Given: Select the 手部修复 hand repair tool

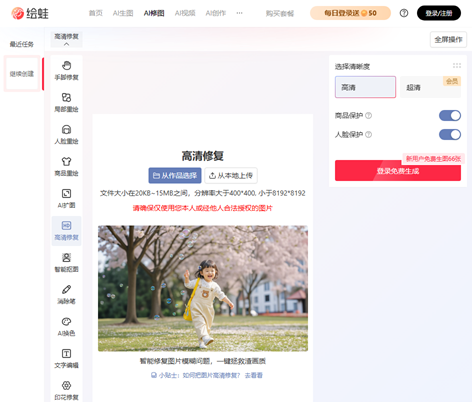Looking at the screenshot, I should point(66,71).
